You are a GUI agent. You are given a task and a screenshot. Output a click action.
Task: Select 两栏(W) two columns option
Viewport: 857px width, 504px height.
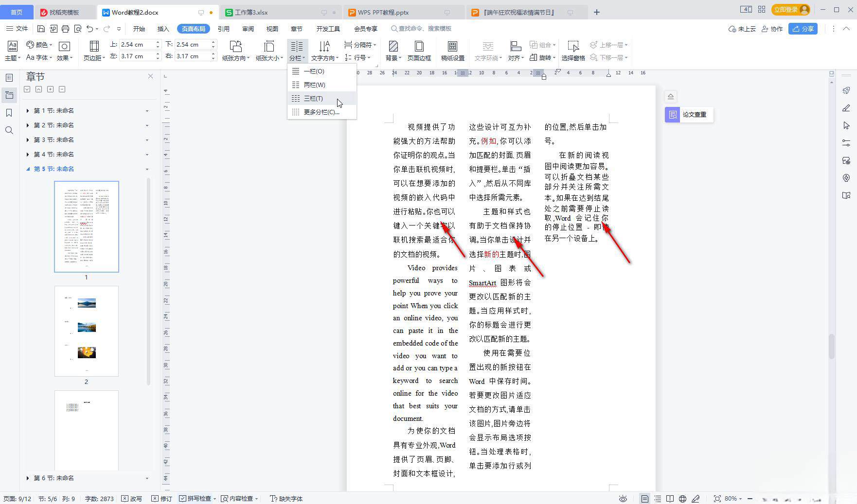tap(322, 85)
